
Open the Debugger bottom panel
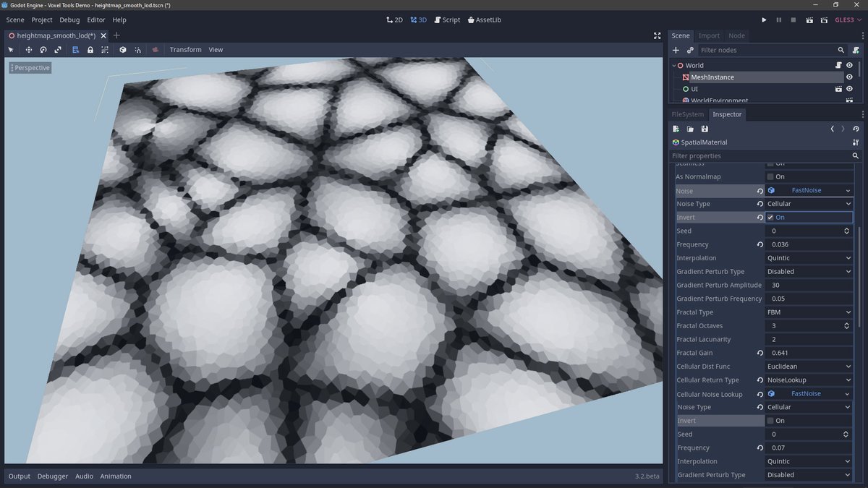click(53, 476)
